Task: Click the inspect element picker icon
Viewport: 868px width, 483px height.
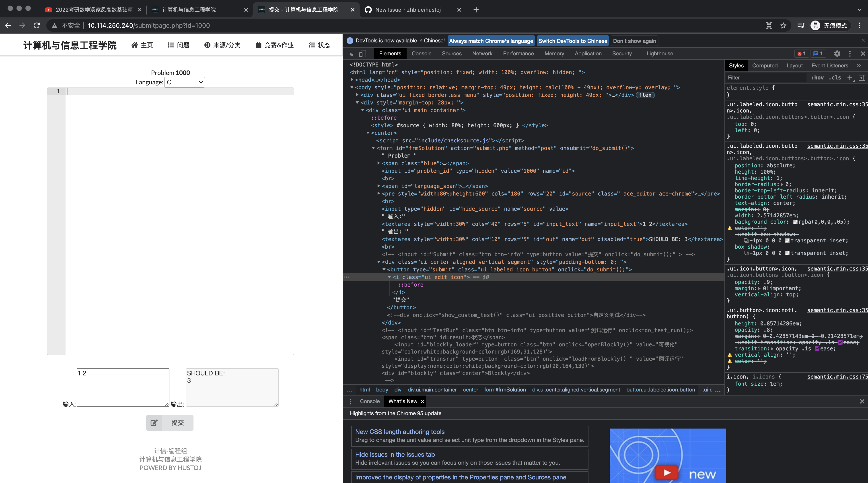Action: [x=350, y=54]
